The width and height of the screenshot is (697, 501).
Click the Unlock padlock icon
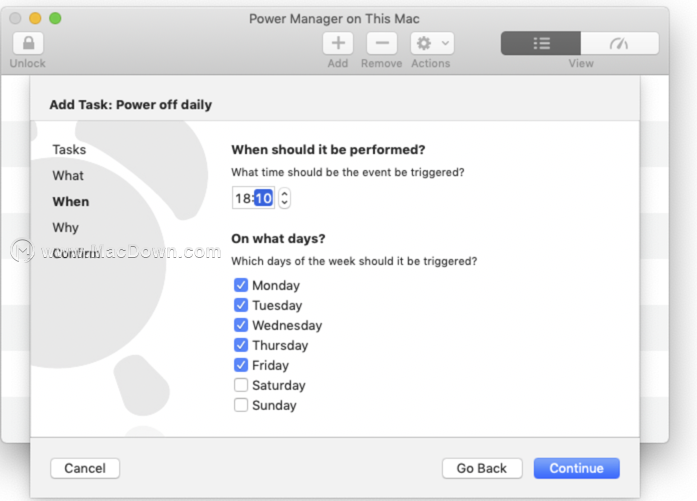28,43
